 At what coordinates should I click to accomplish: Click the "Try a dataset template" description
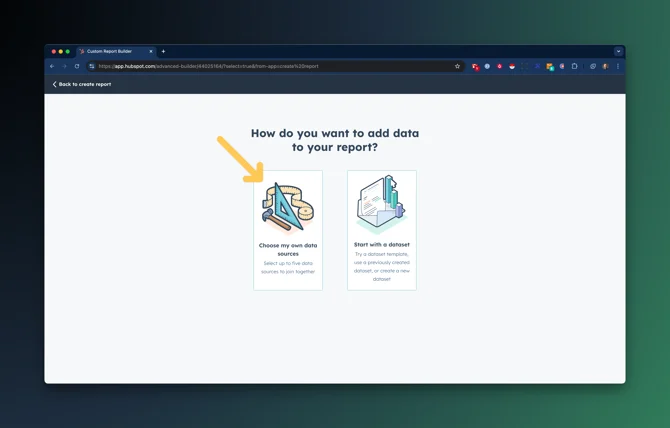tap(382, 267)
